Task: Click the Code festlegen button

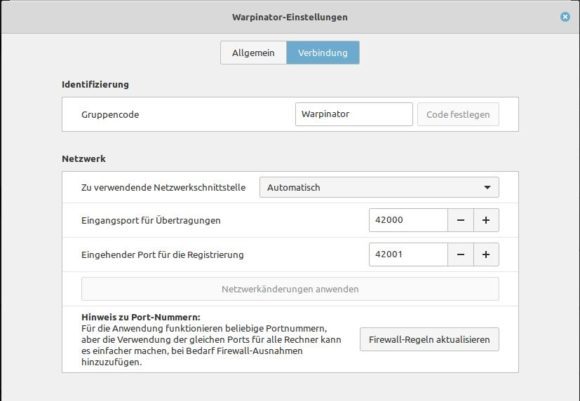Action: click(x=458, y=114)
